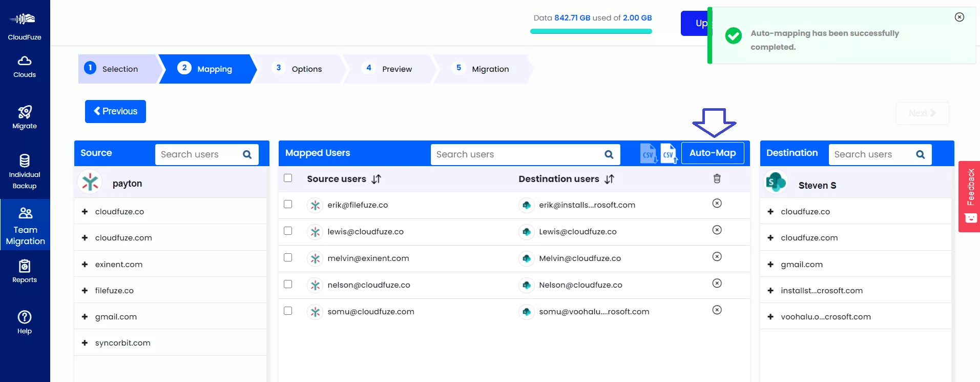Click destination account name Steven S
980x382 pixels.
point(817,185)
